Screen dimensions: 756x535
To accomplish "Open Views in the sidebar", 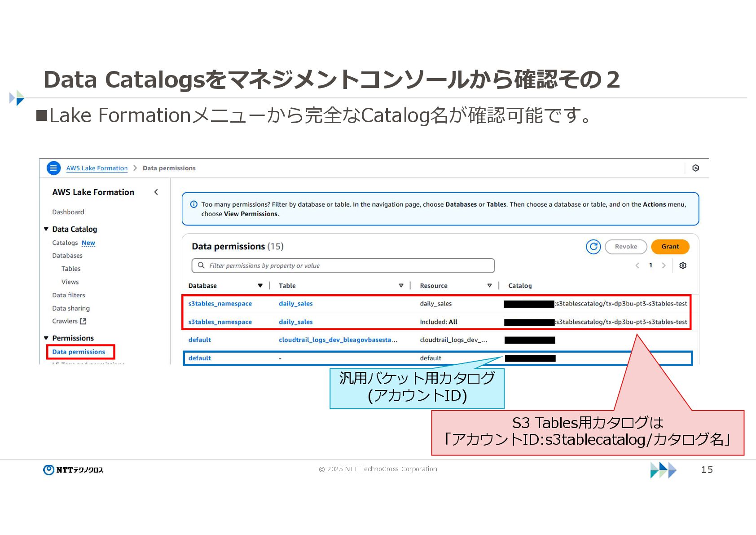I will 70,282.
